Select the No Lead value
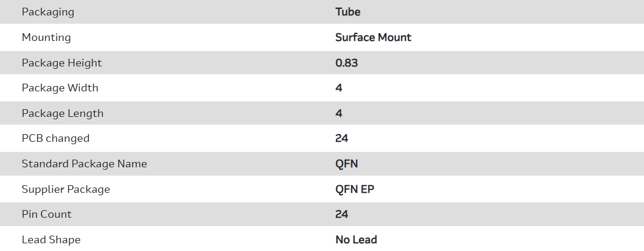The image size is (644, 251). 356,240
